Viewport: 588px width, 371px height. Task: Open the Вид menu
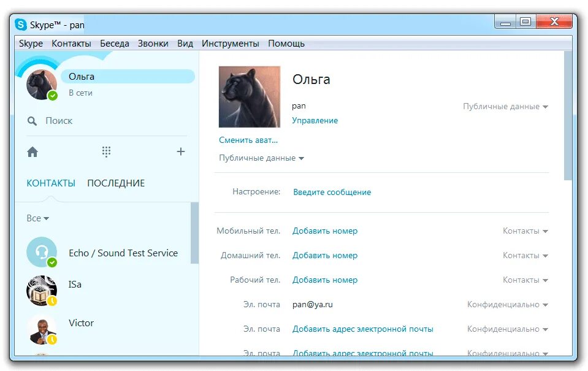point(185,44)
